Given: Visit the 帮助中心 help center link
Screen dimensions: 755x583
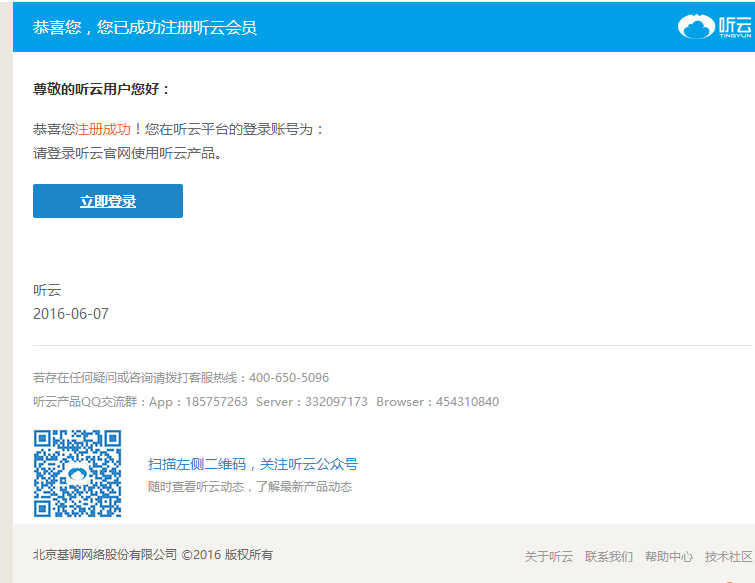Looking at the screenshot, I should tap(669, 557).
